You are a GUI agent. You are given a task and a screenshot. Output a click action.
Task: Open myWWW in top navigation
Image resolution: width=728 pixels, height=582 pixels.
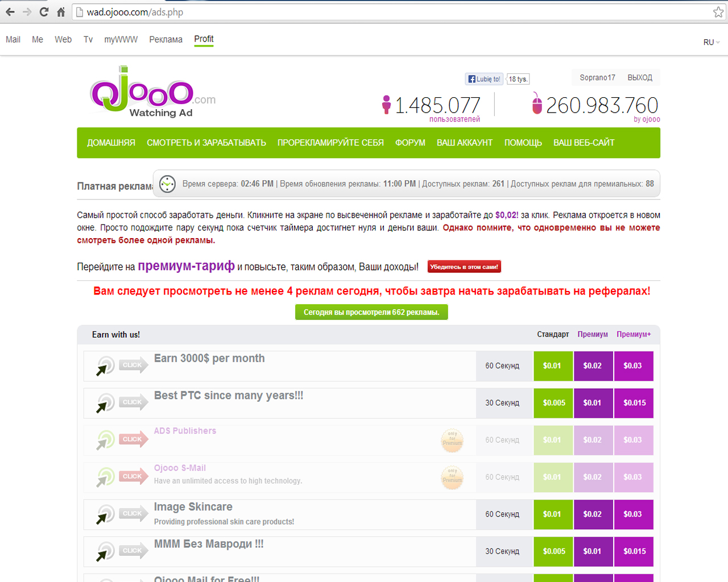click(121, 39)
